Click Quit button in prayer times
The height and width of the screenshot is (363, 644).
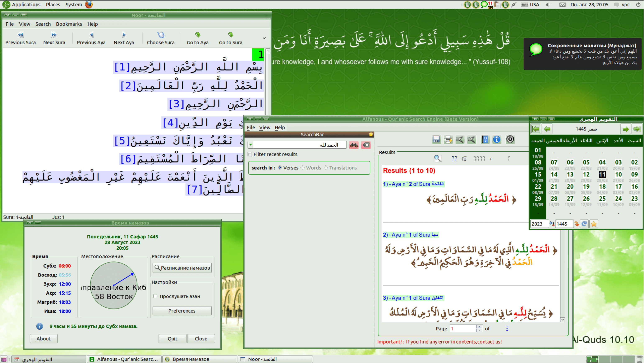[172, 339]
